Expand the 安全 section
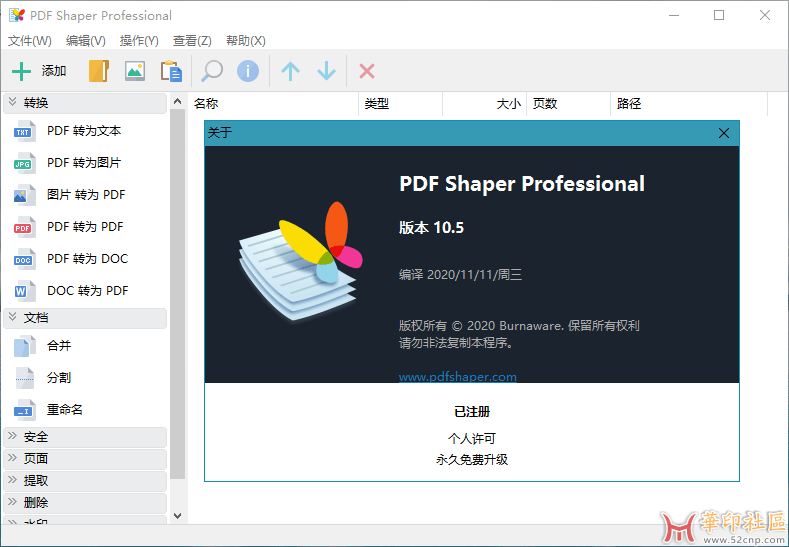This screenshot has height=547, width=789. (84, 437)
